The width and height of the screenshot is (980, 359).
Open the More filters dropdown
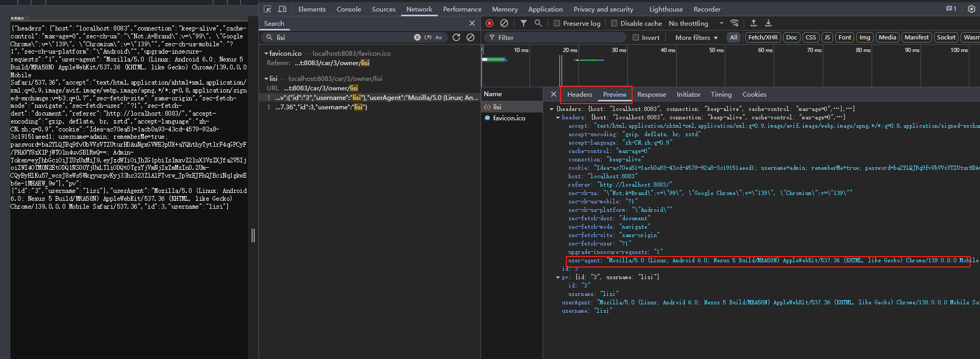pyautogui.click(x=696, y=37)
